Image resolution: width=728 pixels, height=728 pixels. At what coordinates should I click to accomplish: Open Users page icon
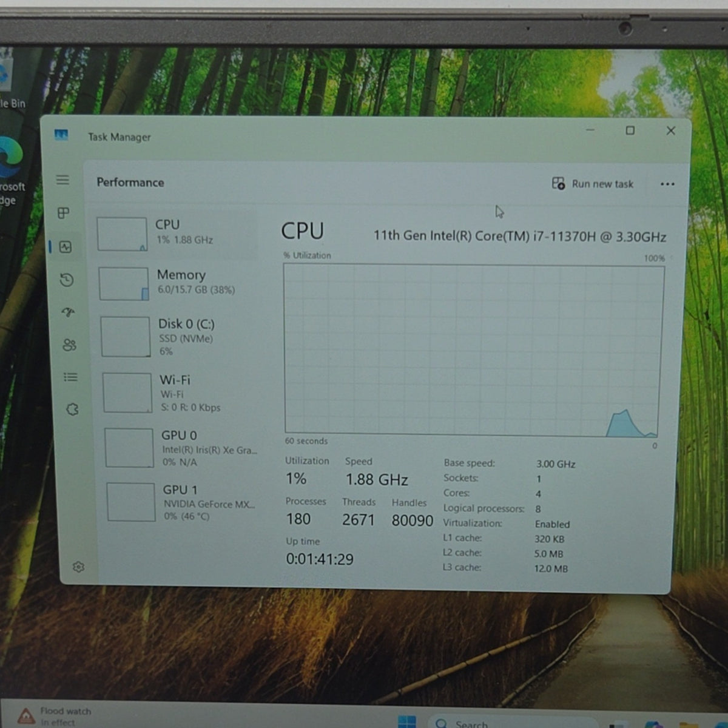(69, 345)
